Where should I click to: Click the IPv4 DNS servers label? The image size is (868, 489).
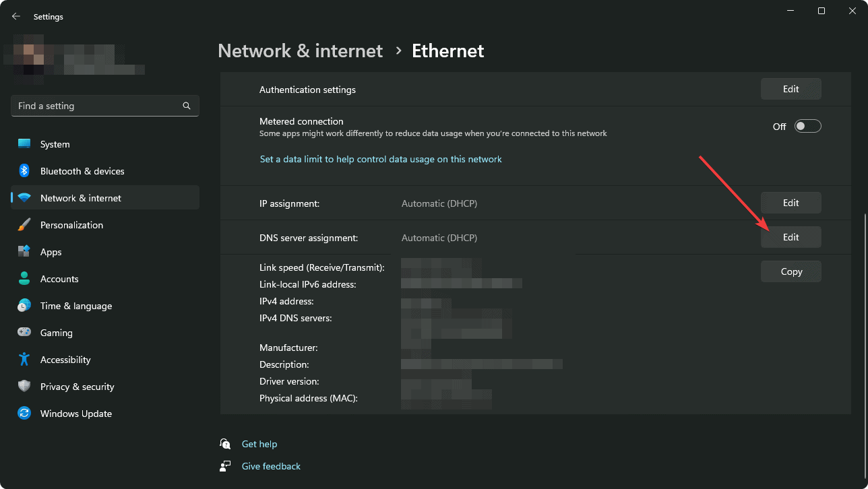tap(296, 318)
